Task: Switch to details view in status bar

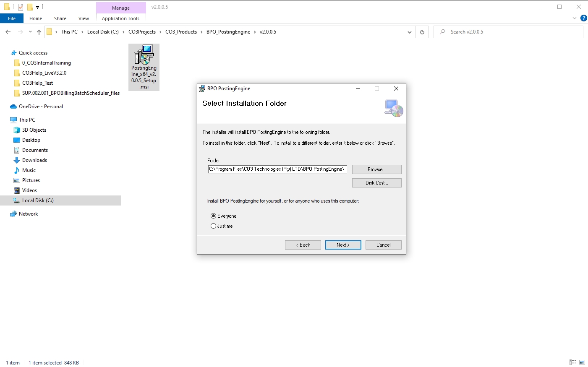Action: click(573, 362)
